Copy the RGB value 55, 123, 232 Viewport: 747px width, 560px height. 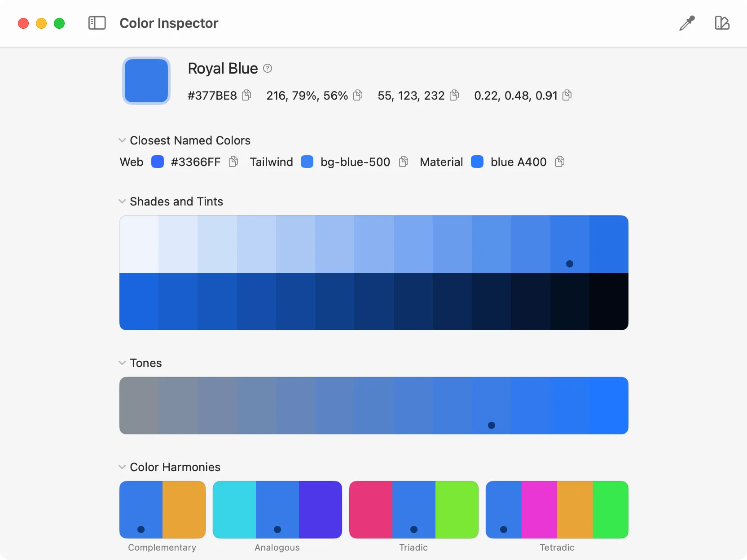(x=454, y=95)
